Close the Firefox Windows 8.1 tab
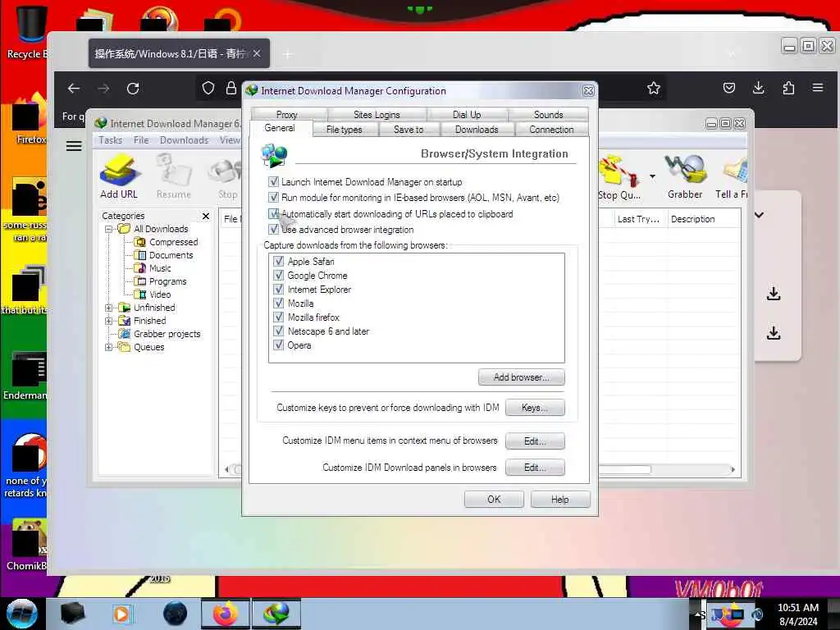 (257, 53)
